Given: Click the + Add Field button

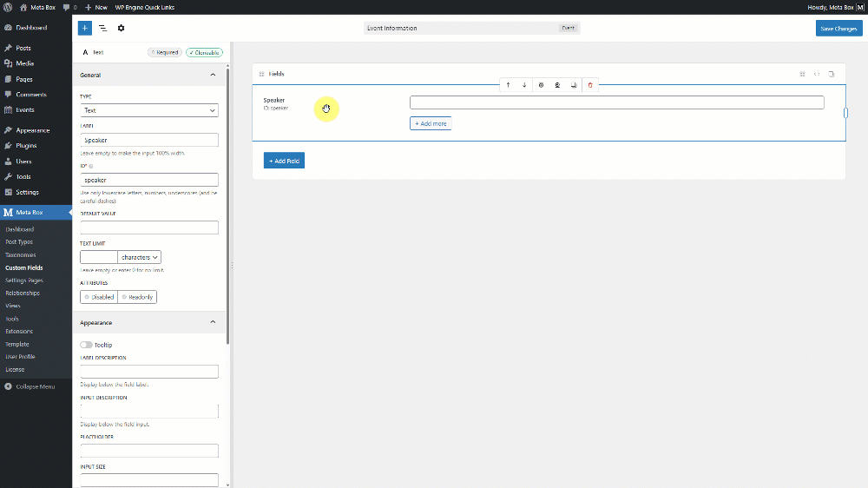Looking at the screenshot, I should 284,161.
